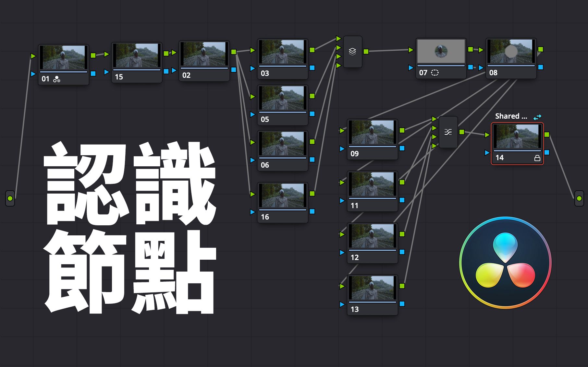Select node 16 thumbnail
The image size is (588, 367).
click(283, 195)
